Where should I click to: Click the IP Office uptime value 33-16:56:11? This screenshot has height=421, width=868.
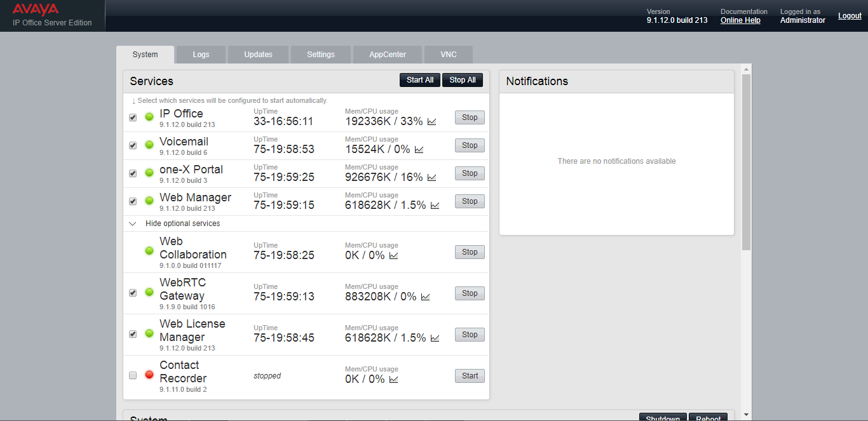point(283,121)
